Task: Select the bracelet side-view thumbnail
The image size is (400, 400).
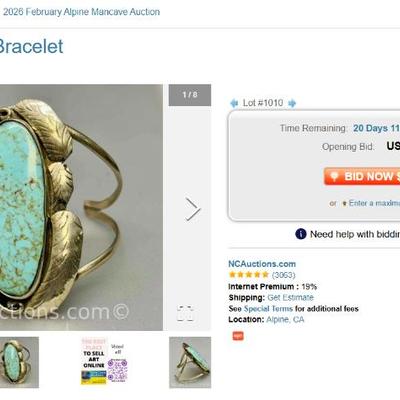Action: 190,362
